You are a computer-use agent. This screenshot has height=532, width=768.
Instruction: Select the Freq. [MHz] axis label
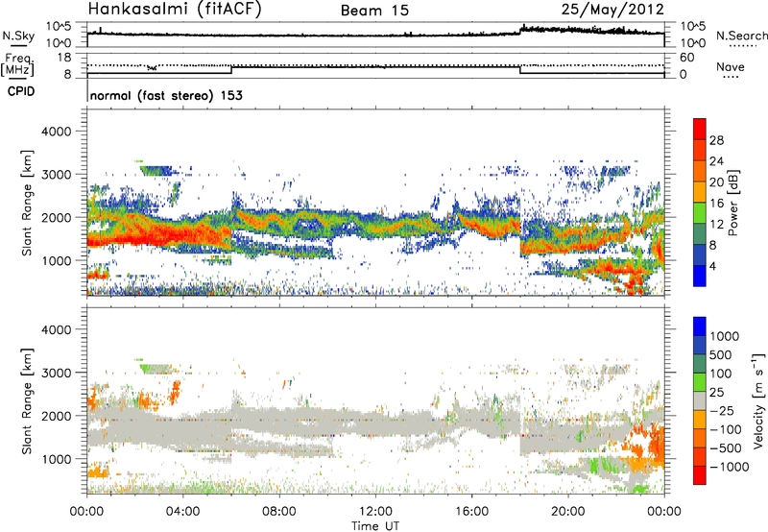click(x=17, y=65)
